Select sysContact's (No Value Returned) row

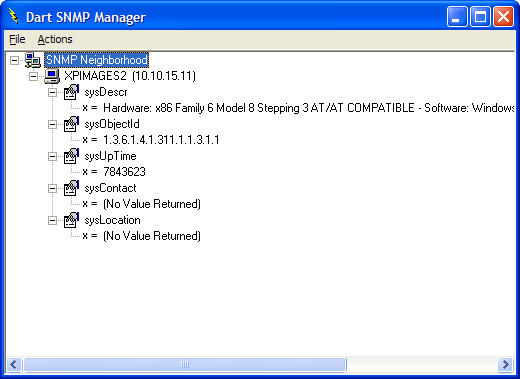pyautogui.click(x=152, y=204)
